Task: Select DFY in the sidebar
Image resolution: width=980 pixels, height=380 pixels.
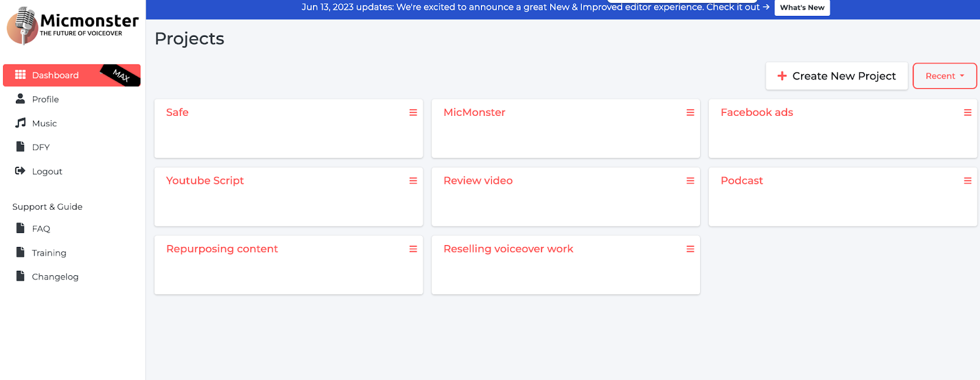Action: click(x=40, y=147)
